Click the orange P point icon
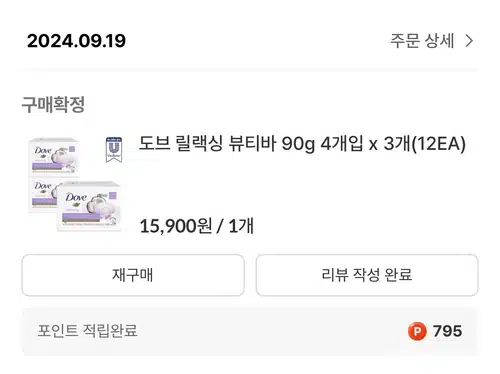The height and width of the screenshot is (374, 500). (x=417, y=331)
